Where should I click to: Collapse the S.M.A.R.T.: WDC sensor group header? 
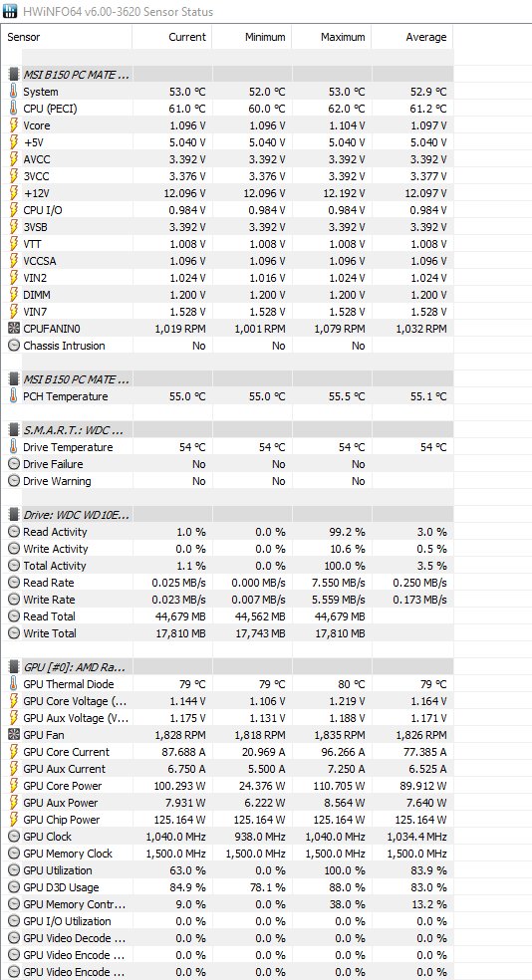tap(227, 430)
